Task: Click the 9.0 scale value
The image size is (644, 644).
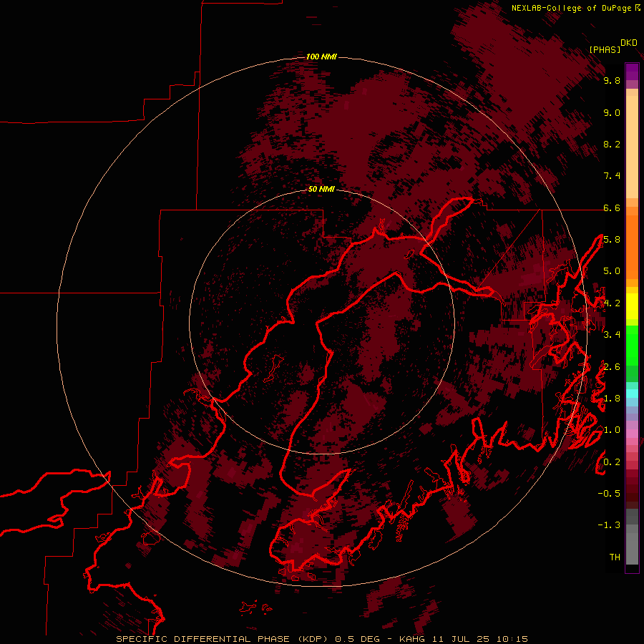Action: pyautogui.click(x=612, y=112)
